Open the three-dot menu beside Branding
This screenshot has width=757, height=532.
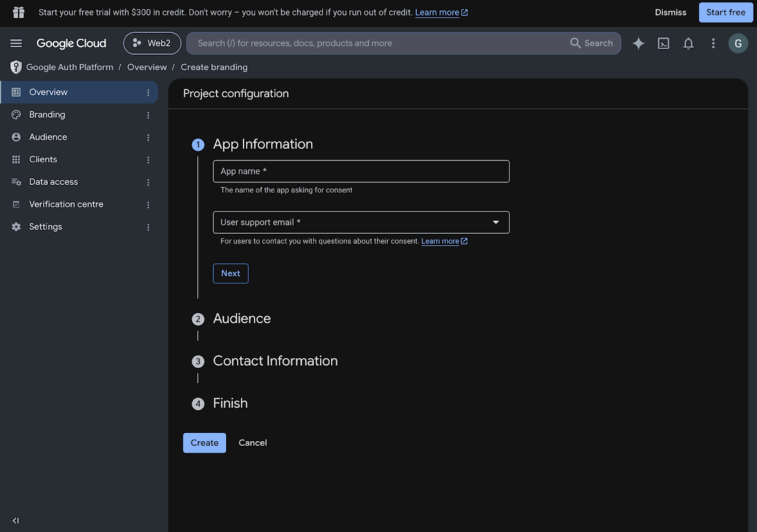click(x=148, y=115)
